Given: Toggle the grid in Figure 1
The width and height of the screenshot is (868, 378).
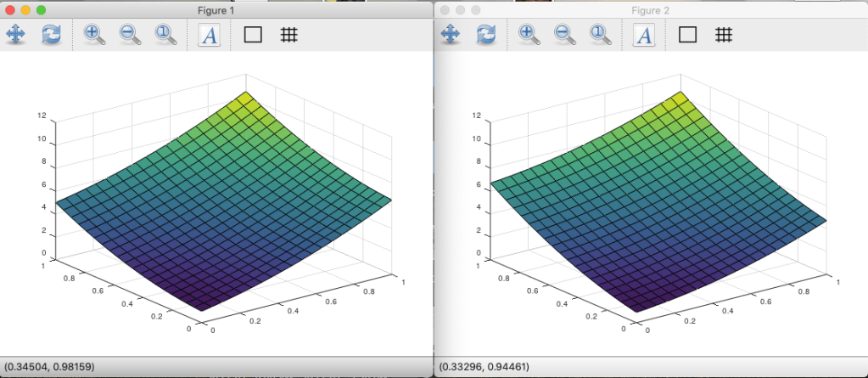Looking at the screenshot, I should tap(288, 35).
